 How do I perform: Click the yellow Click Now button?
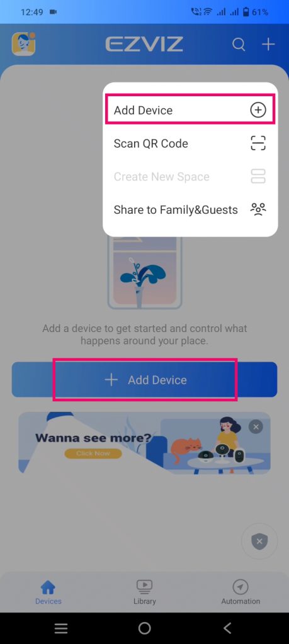pyautogui.click(x=93, y=453)
